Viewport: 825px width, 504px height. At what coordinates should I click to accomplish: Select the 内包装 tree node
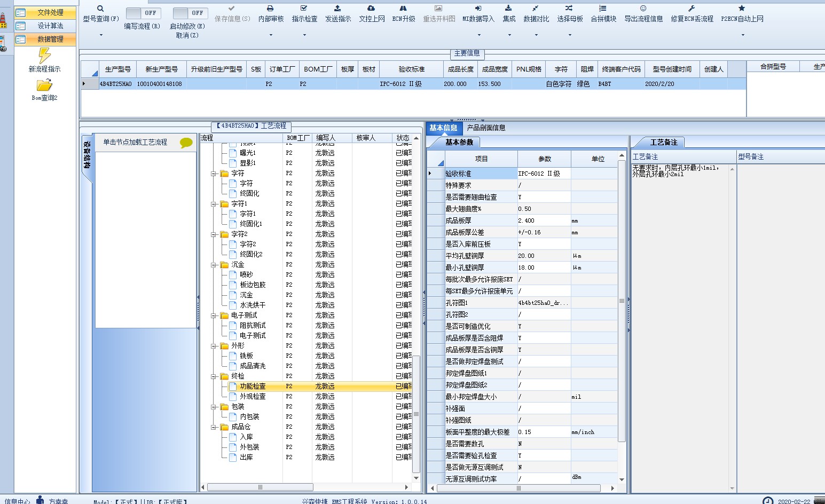[249, 417]
